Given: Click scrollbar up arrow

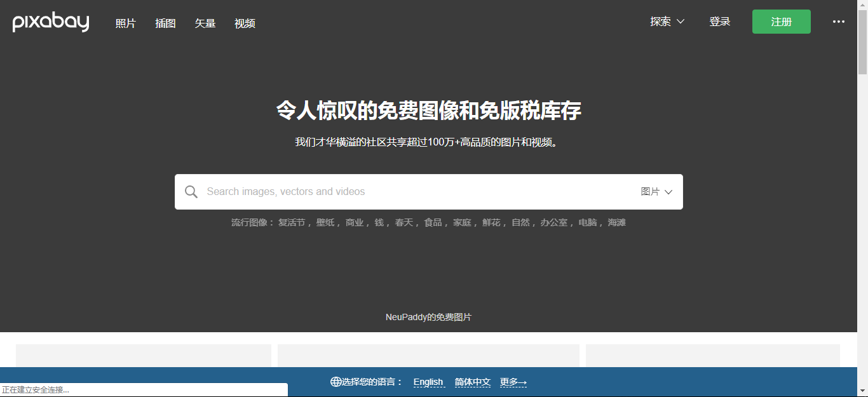Looking at the screenshot, I should pos(862,5).
